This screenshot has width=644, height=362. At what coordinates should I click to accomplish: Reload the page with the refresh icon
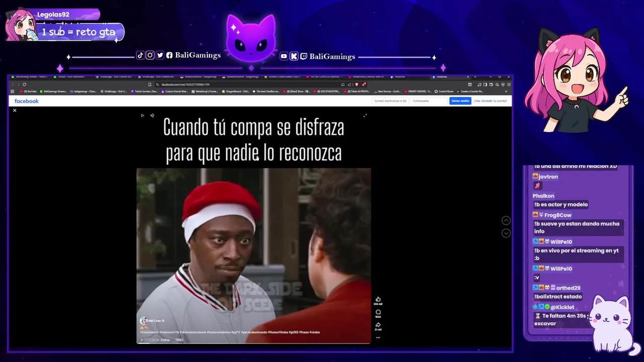point(24,84)
